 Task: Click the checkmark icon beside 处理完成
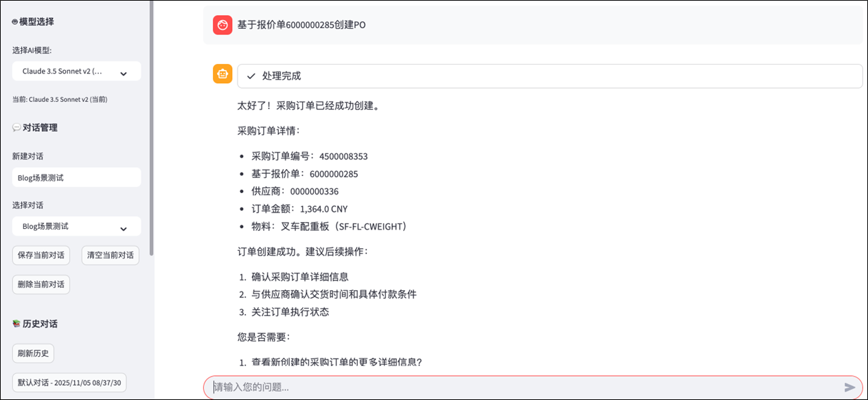coord(251,76)
